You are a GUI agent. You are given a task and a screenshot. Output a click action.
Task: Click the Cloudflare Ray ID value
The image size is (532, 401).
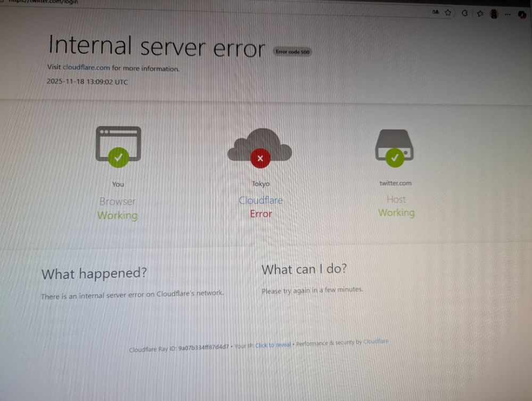coord(204,347)
